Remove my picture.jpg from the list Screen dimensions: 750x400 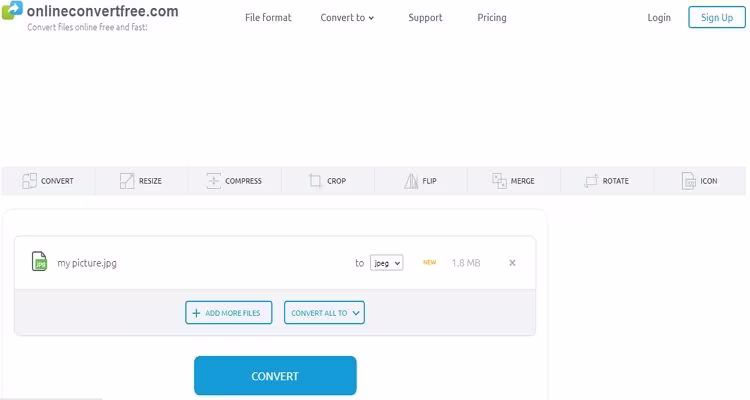(512, 263)
